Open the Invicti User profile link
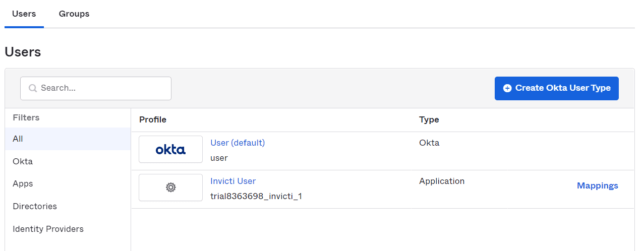The height and width of the screenshot is (251, 644). (x=233, y=181)
